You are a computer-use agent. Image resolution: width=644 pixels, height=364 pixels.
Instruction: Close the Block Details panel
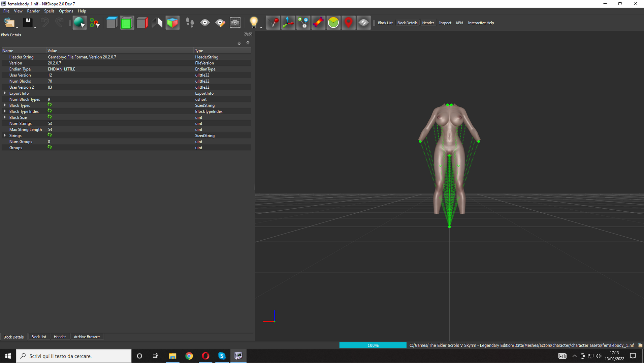pos(250,34)
